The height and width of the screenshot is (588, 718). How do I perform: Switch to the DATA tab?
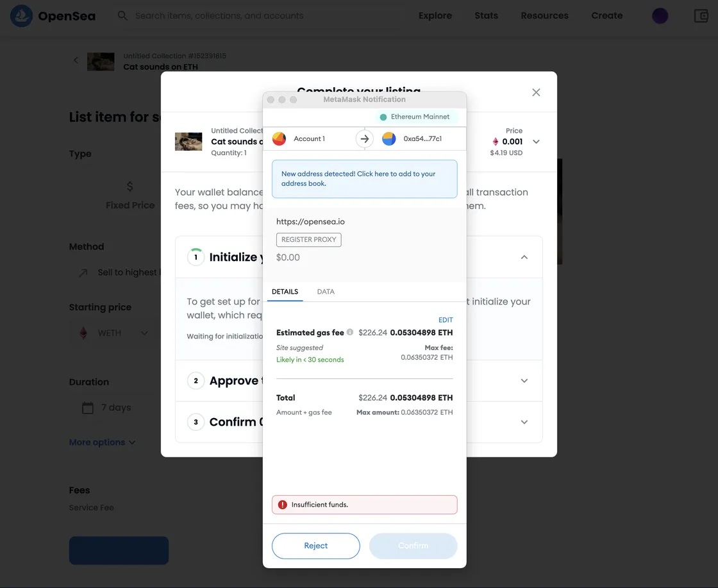(326, 292)
